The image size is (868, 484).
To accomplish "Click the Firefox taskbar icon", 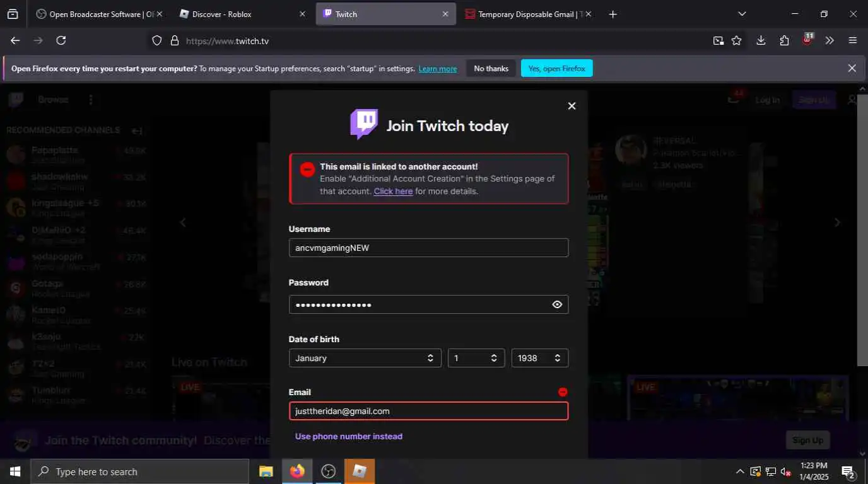I will 297,471.
